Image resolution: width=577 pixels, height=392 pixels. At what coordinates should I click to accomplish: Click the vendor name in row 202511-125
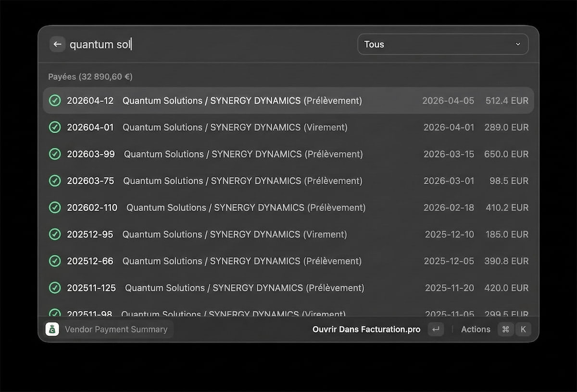(x=245, y=288)
